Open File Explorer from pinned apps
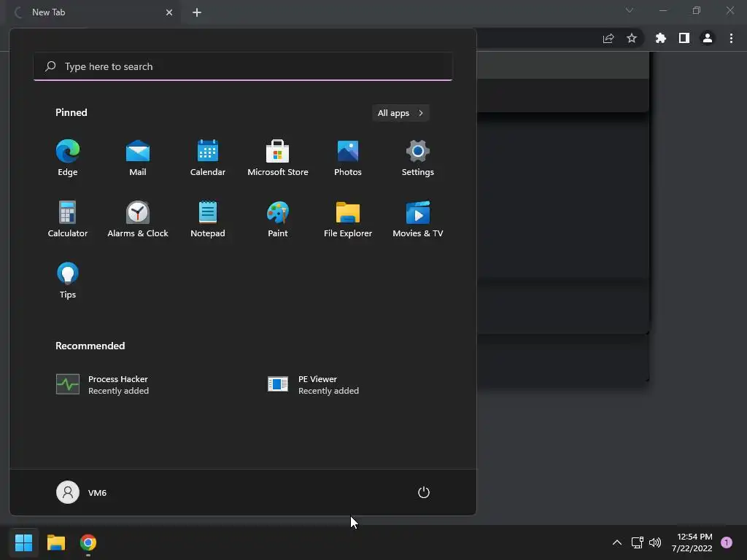The image size is (747, 560). (x=348, y=219)
